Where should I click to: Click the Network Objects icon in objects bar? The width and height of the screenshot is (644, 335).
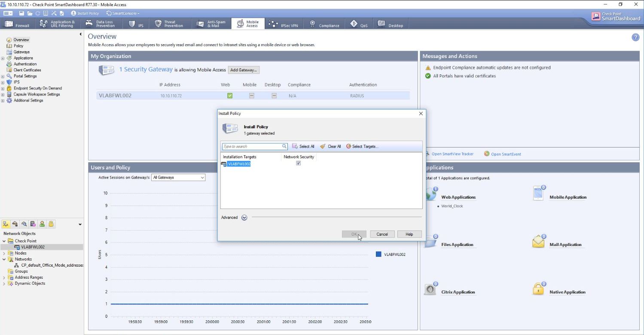click(x=6, y=224)
